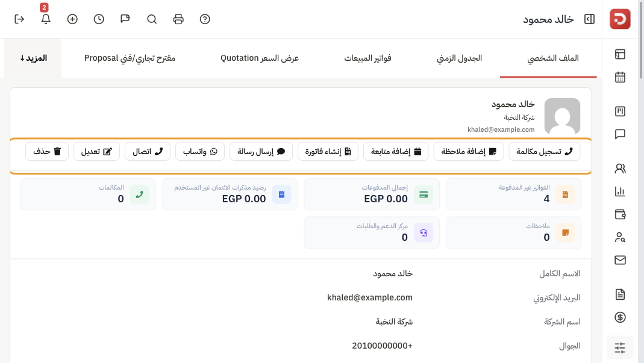Open the bar chart reports sidebar icon
644x363 pixels.
coord(620,191)
